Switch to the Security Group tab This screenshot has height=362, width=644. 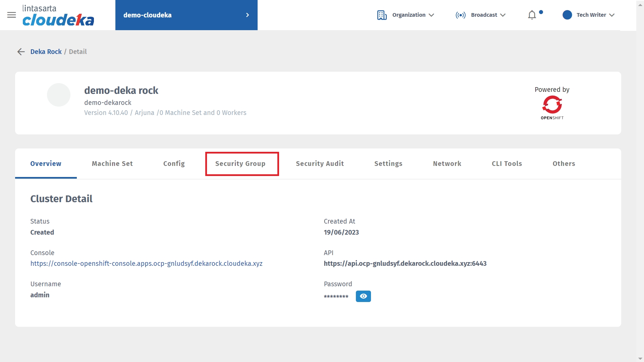(x=240, y=164)
